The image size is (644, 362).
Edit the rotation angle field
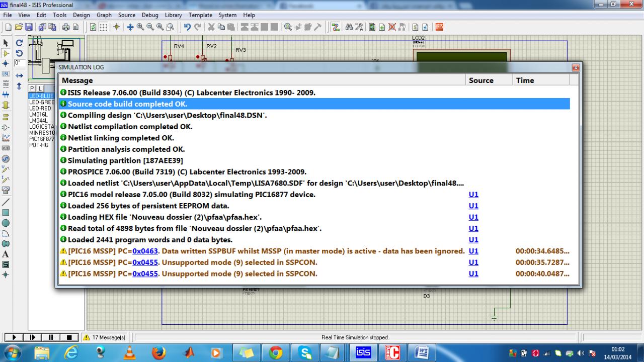tap(19, 63)
